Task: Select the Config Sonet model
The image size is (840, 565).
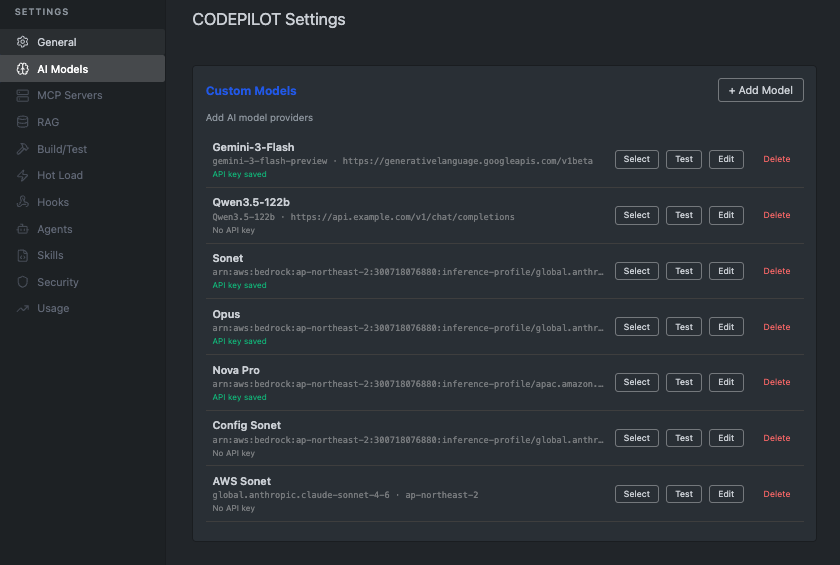Action: coord(636,438)
